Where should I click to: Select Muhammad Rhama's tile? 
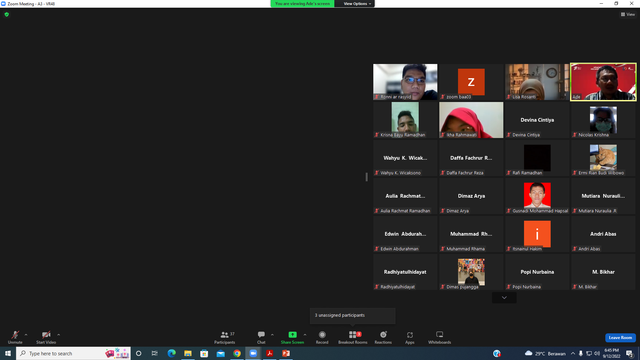click(x=471, y=234)
